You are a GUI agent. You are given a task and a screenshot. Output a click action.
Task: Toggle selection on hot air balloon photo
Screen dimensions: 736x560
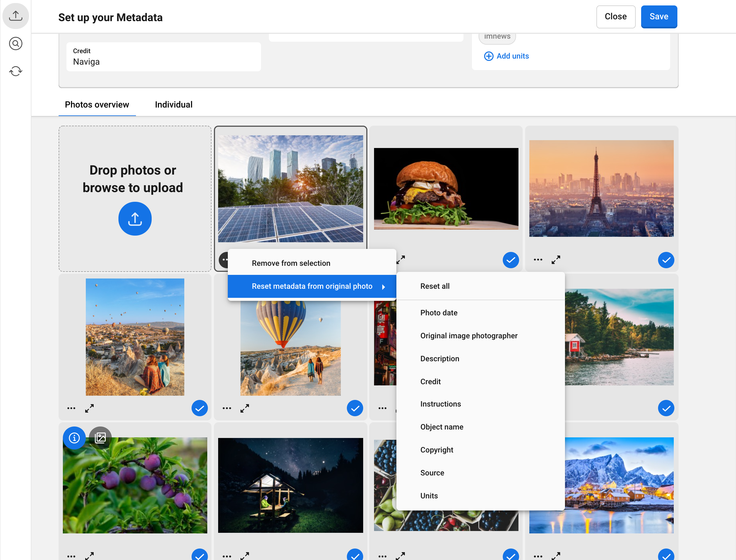pos(355,408)
